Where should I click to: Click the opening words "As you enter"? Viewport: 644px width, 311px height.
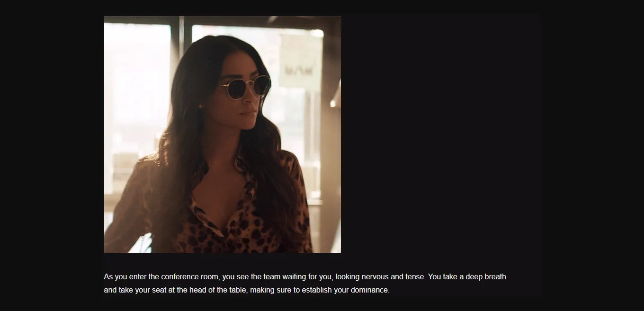[125, 277]
